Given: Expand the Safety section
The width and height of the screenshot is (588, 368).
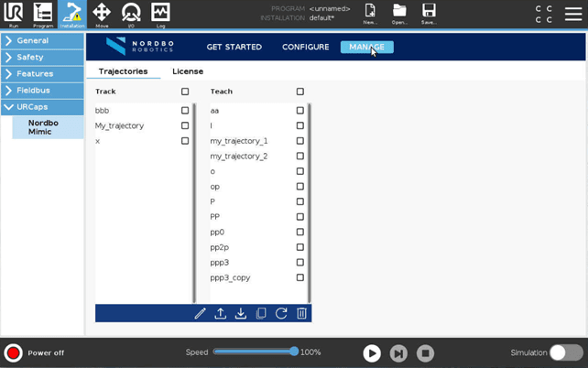Looking at the screenshot, I should click(x=42, y=58).
